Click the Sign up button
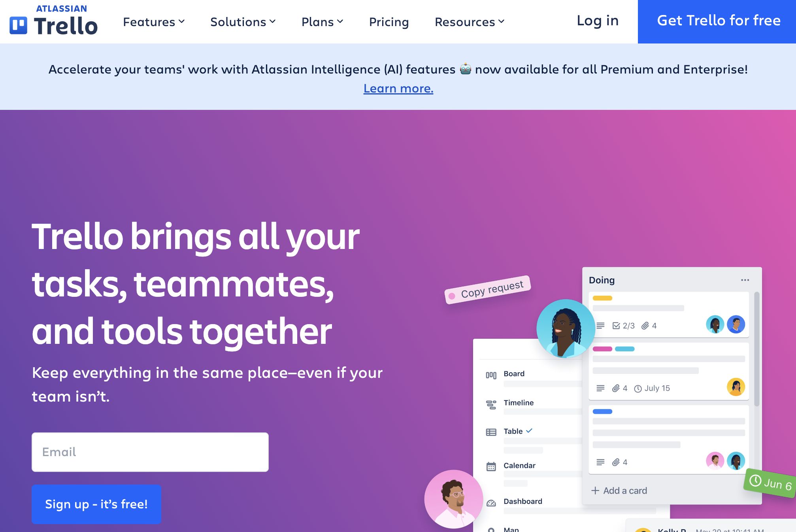The width and height of the screenshot is (796, 532). pos(97,504)
